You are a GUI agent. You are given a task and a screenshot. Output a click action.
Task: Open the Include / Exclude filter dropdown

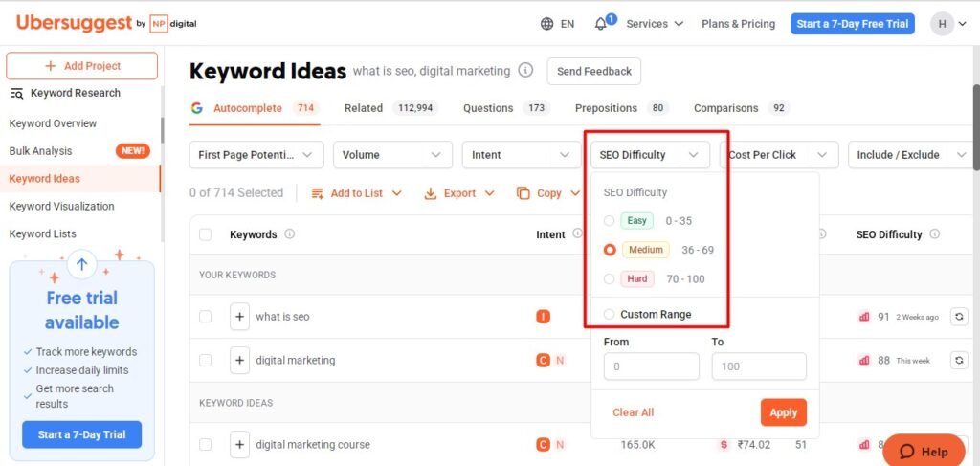click(910, 155)
